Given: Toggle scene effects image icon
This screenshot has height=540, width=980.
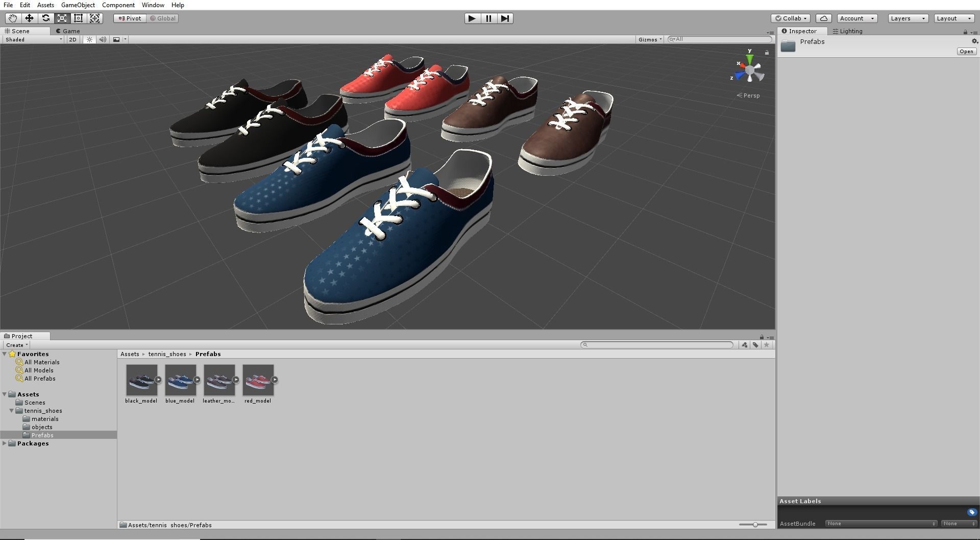Looking at the screenshot, I should click(x=116, y=39).
